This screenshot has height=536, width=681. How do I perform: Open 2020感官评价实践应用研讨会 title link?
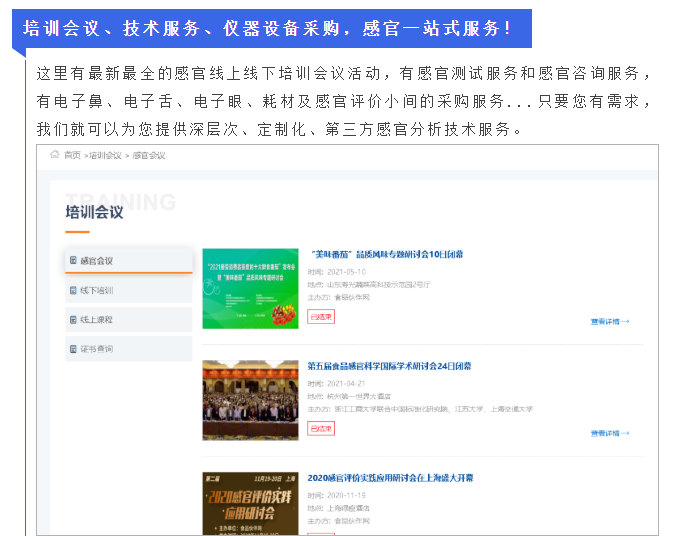point(390,479)
